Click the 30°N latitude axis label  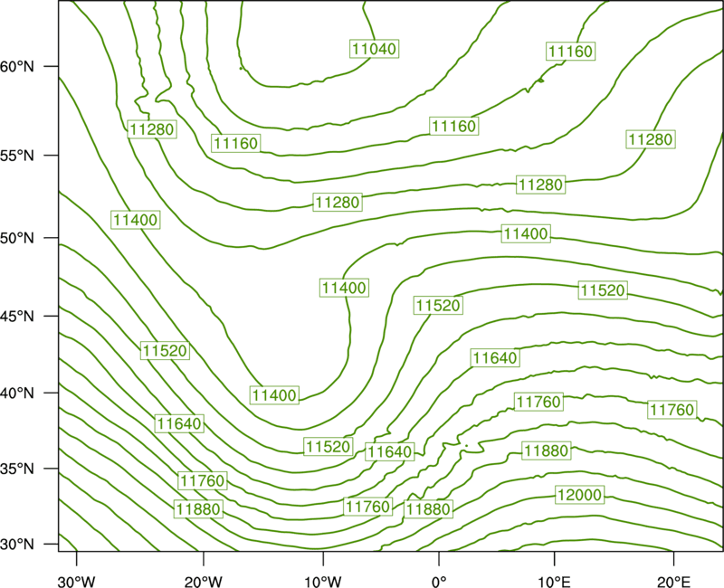(x=17, y=545)
